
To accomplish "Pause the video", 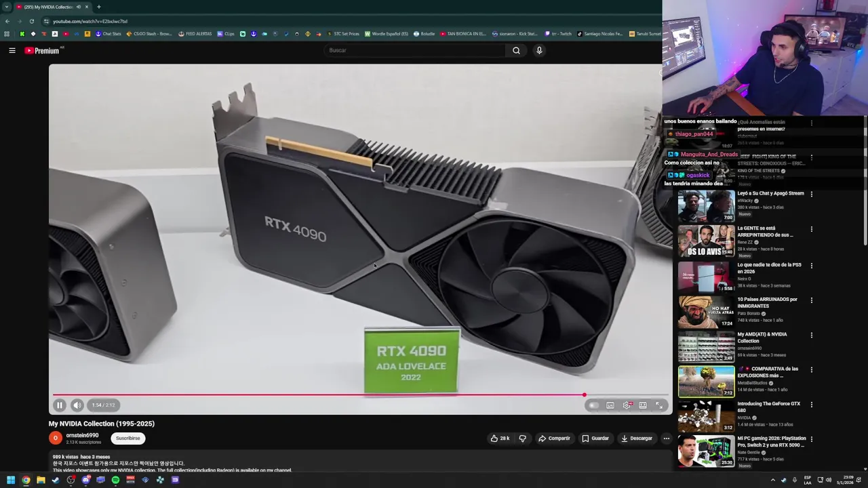I will click(60, 405).
